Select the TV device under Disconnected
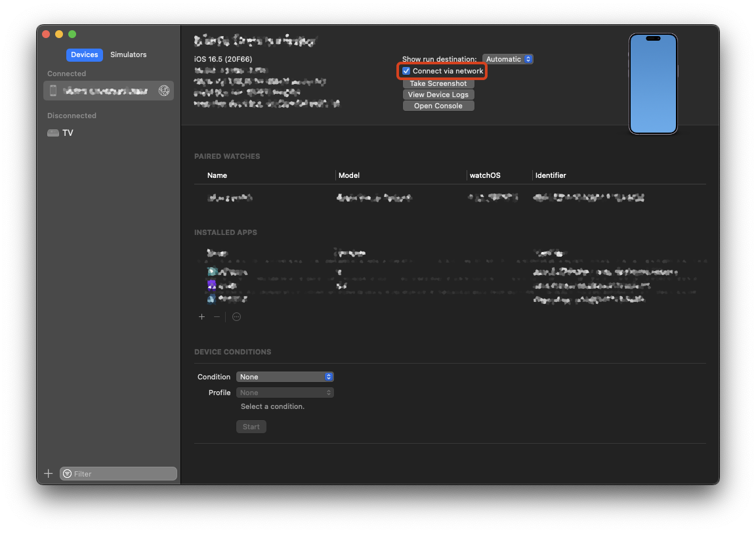The width and height of the screenshot is (756, 533). point(64,133)
